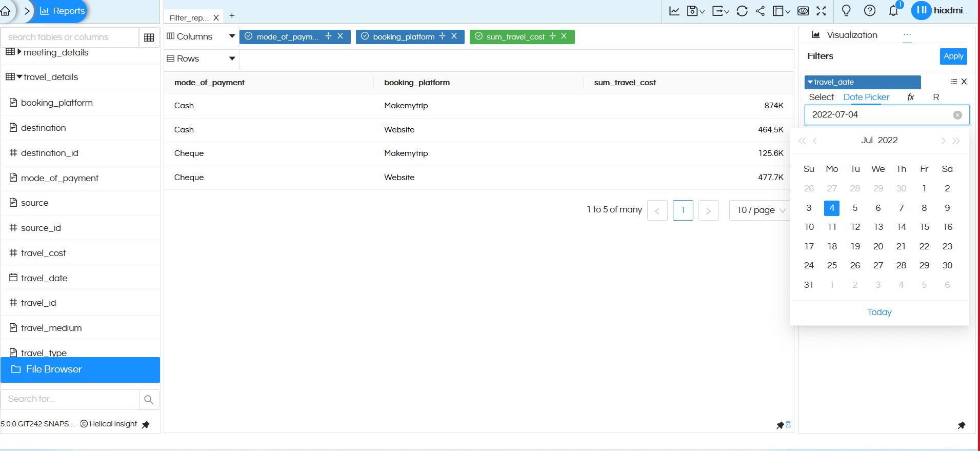The height and width of the screenshot is (451, 980).
Task: Remove the travel_date filter
Action: coord(964,82)
